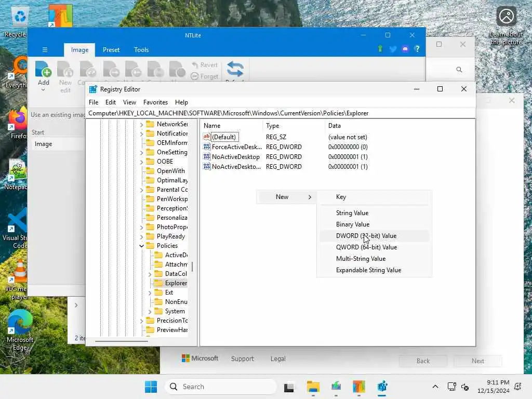Open the Favorites menu in Registry Editor
The height and width of the screenshot is (399, 532).
click(x=155, y=102)
